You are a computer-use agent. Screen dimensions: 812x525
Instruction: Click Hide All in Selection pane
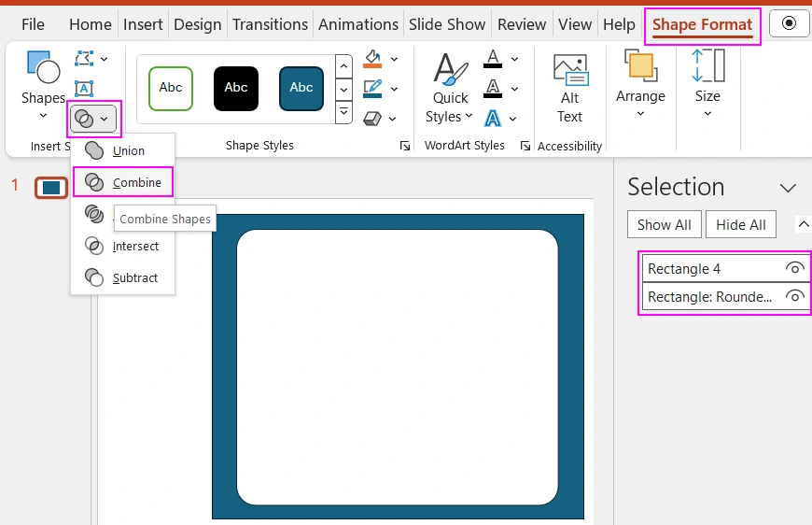(x=740, y=224)
